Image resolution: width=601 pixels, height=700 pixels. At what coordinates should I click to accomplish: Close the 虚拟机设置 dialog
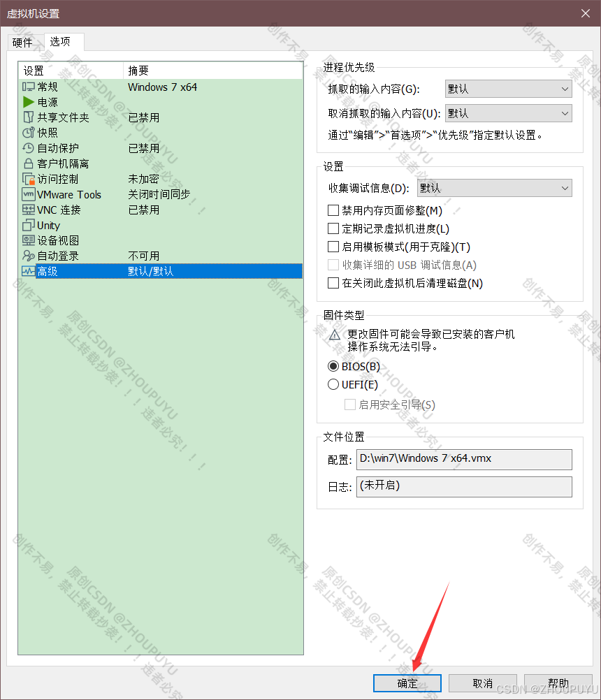coord(586,13)
